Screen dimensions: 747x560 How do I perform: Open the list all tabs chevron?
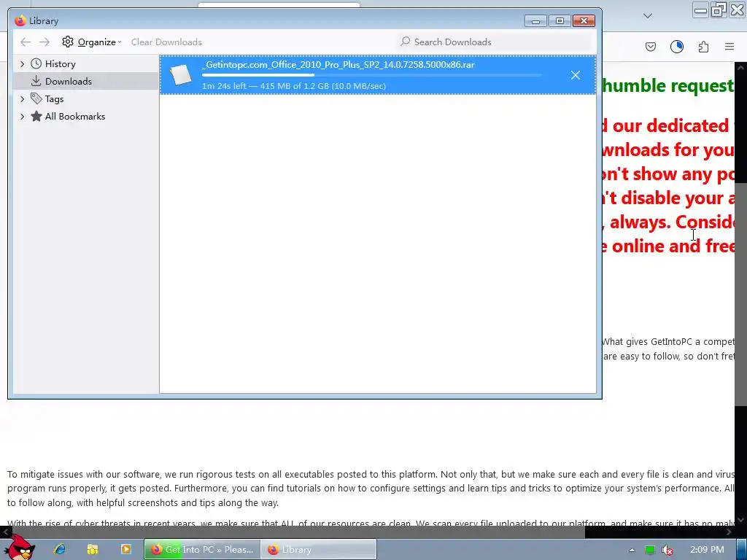(648, 16)
